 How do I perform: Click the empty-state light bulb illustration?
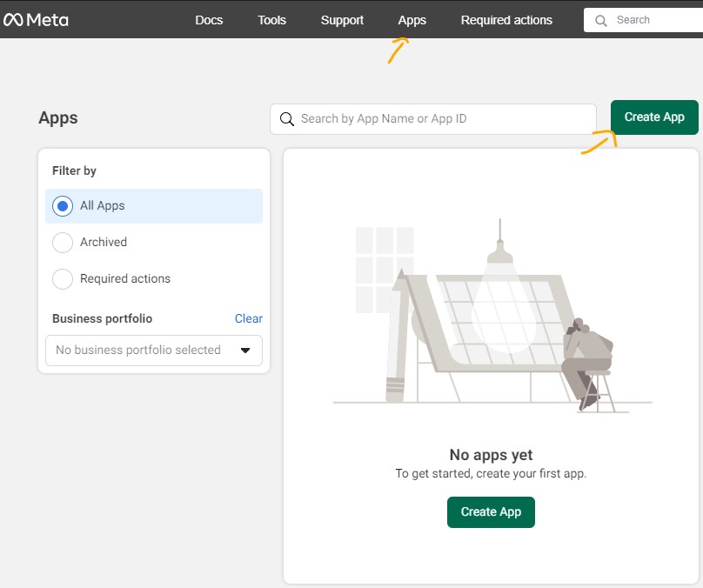point(499,296)
